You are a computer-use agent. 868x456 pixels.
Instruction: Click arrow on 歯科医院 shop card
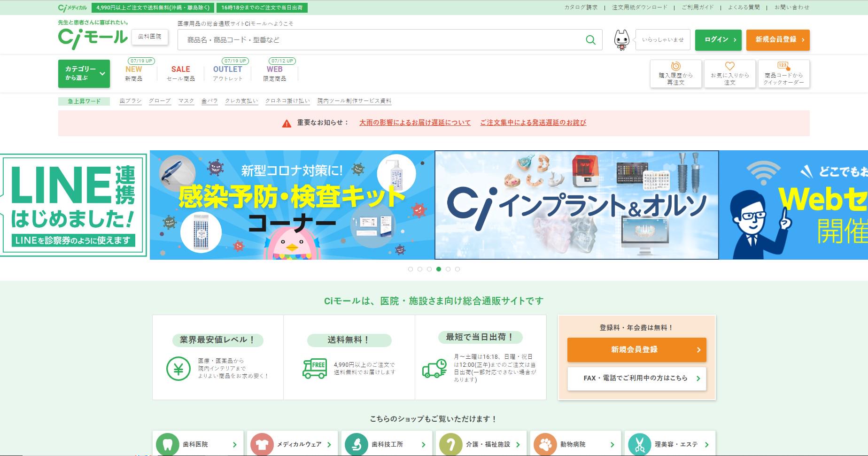coord(235,445)
